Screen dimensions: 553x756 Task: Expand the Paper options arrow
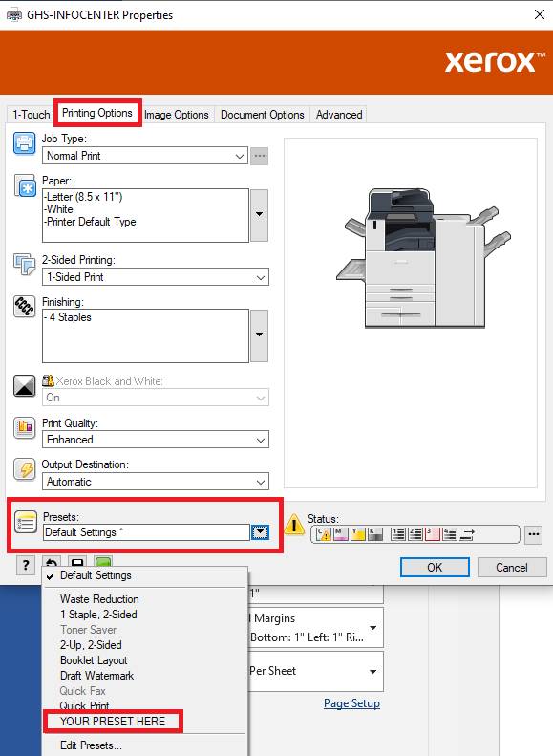(x=259, y=215)
